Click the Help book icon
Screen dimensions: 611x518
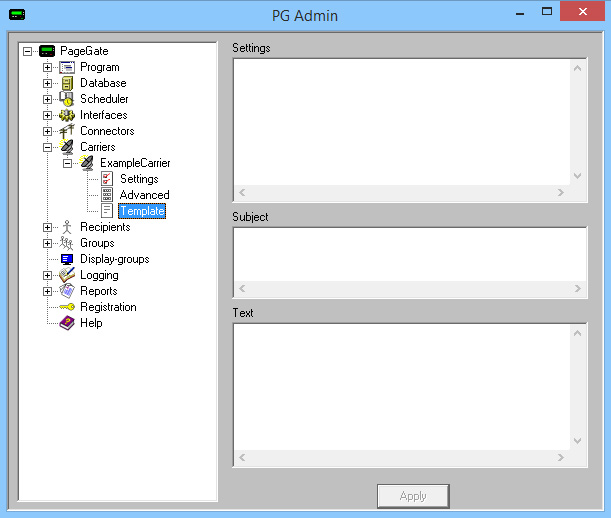tap(67, 323)
